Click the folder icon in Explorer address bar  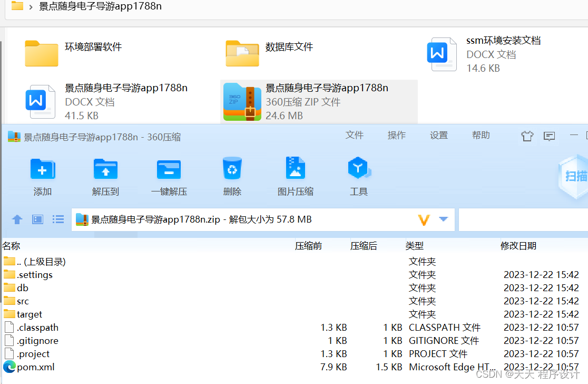pos(17,5)
